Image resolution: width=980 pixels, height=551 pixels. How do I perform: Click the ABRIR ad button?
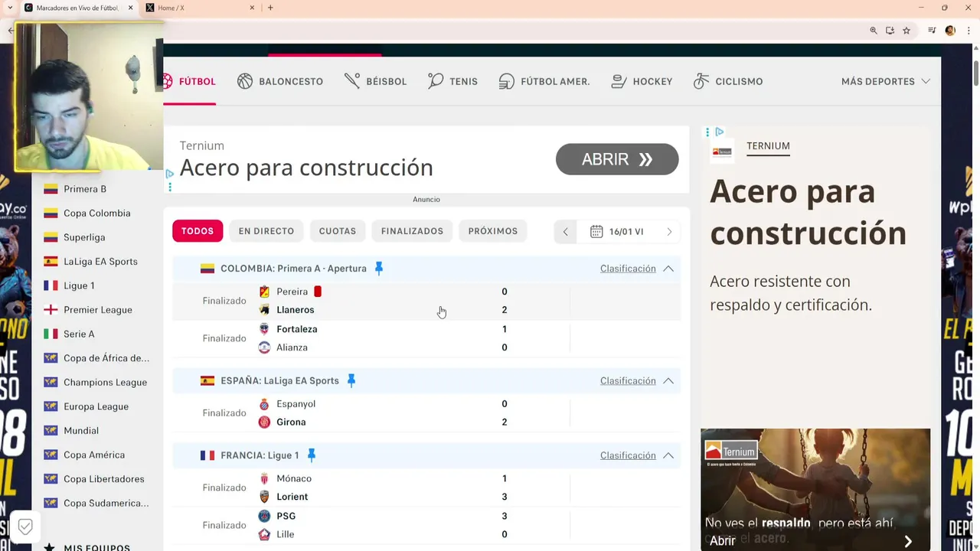tap(617, 159)
